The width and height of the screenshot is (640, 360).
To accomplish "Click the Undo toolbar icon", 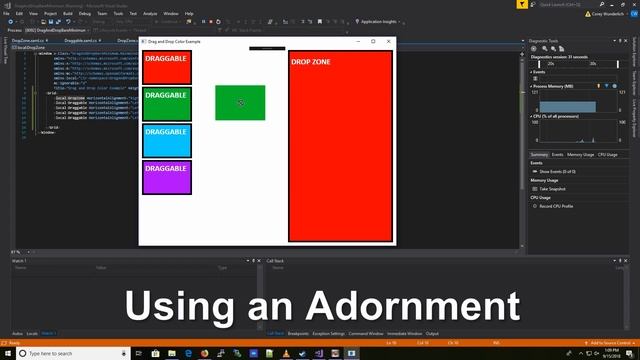I will [x=68, y=22].
